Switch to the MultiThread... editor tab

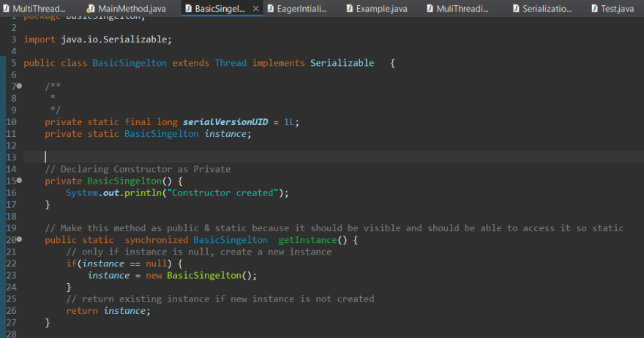pos(35,8)
